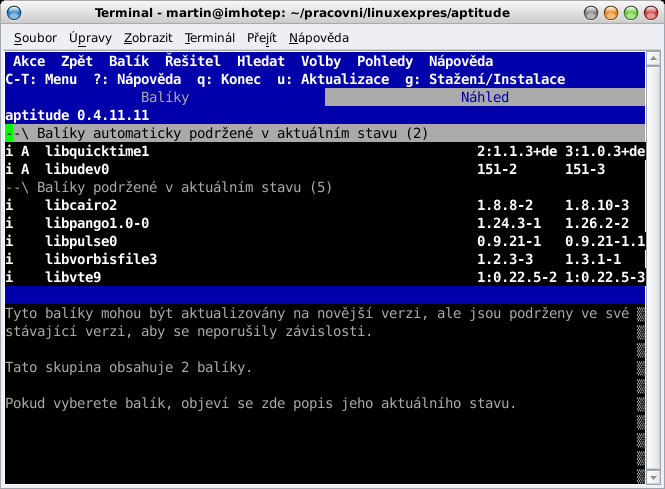The width and height of the screenshot is (665, 489).
Task: Click 'u: Aktualizace' shortcut hint
Action: click(x=333, y=79)
